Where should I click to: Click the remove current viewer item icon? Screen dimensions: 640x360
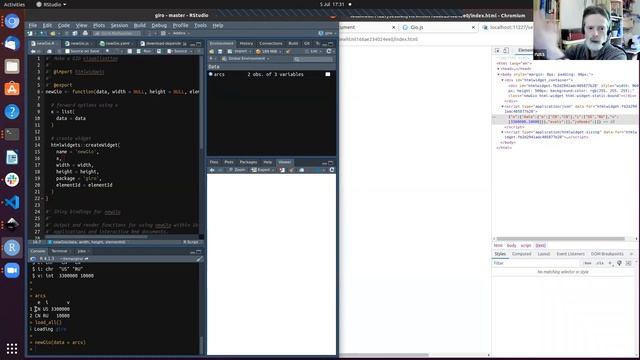(282, 170)
